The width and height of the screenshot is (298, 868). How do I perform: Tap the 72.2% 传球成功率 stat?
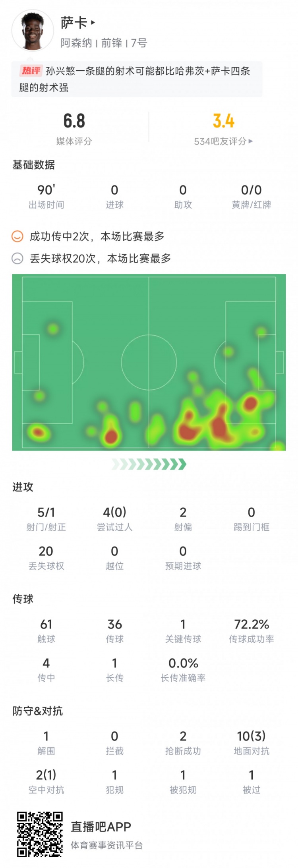(252, 630)
